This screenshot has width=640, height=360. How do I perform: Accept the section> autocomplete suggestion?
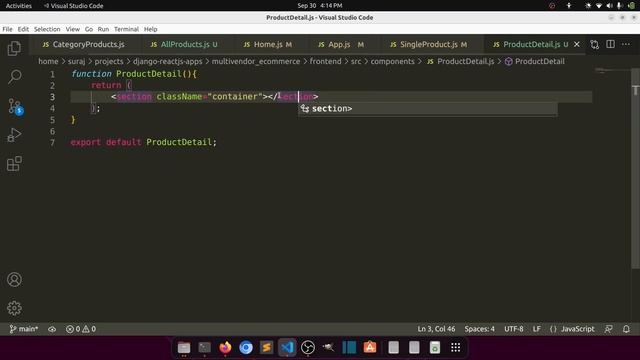(x=428, y=109)
